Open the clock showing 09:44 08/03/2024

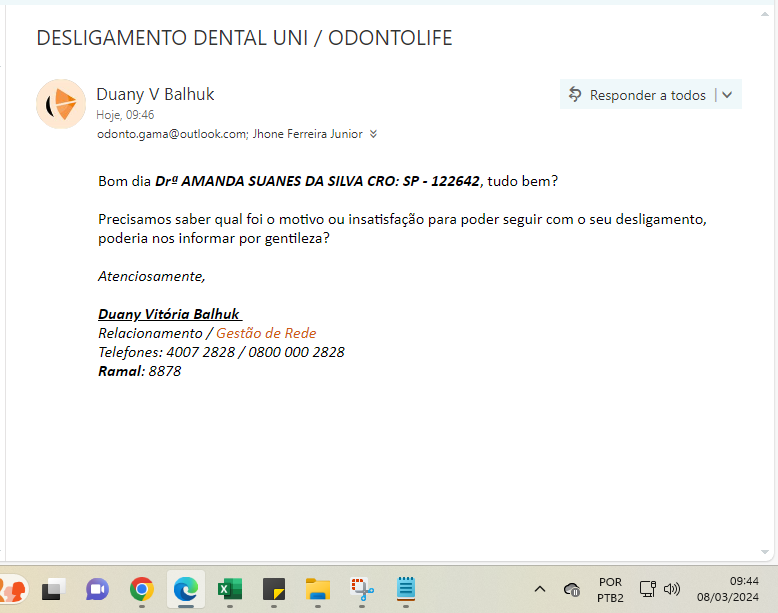725,589
